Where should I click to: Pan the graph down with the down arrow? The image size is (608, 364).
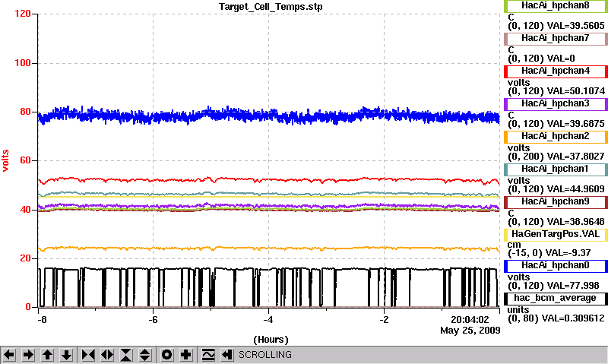(67, 355)
